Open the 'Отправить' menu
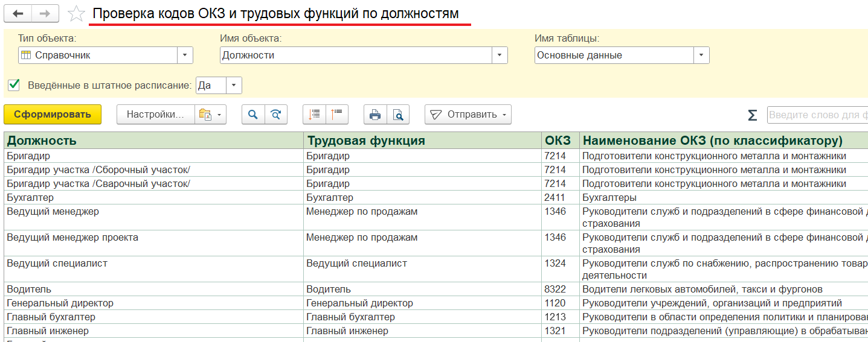The image size is (868, 342). point(468,115)
